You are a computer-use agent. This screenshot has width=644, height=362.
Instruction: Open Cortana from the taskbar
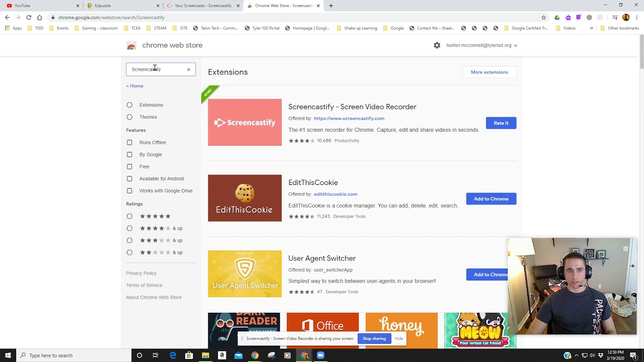click(x=139, y=355)
